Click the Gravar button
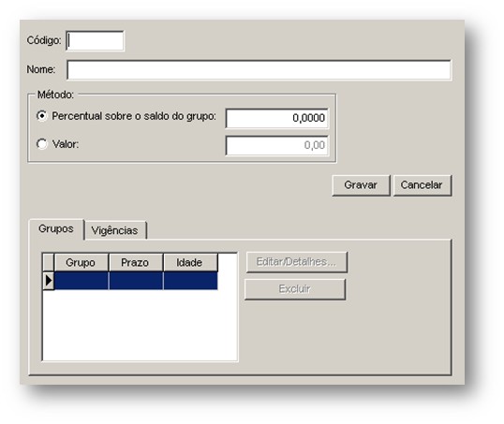Viewport: 504px width, 424px height. [x=361, y=185]
